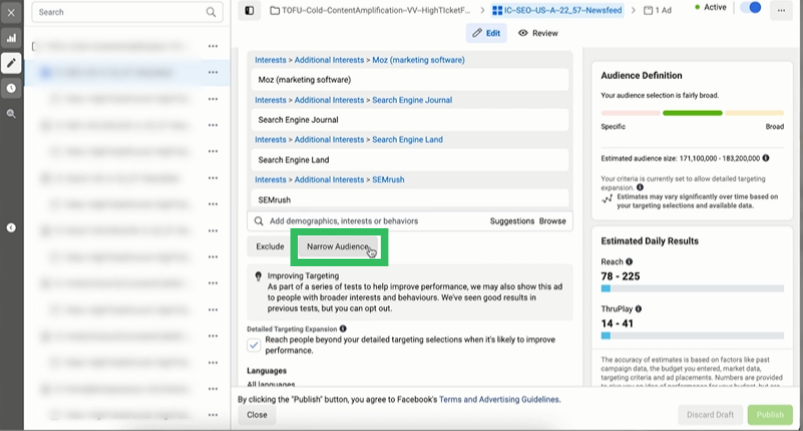Select the pencil edit icon in left rail
The width and height of the screenshot is (803, 431).
(11, 63)
